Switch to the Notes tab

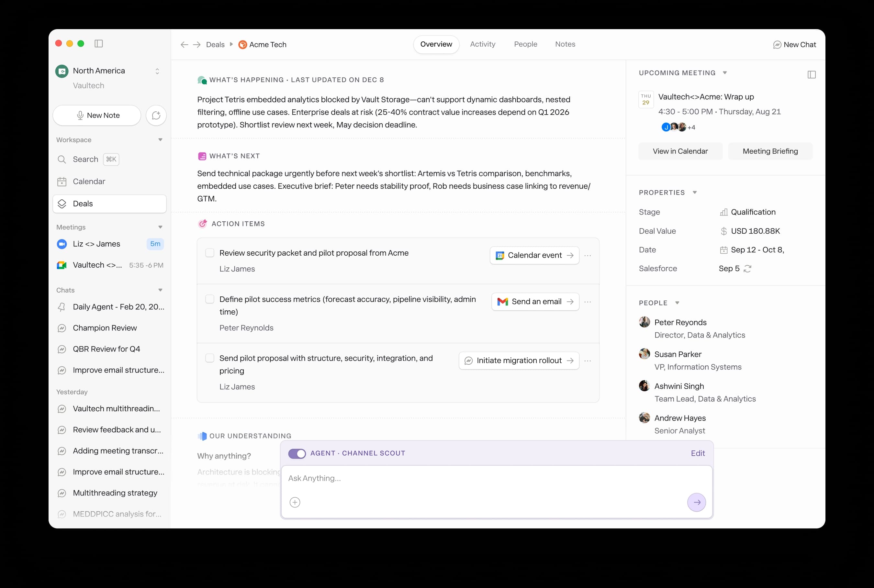565,44
